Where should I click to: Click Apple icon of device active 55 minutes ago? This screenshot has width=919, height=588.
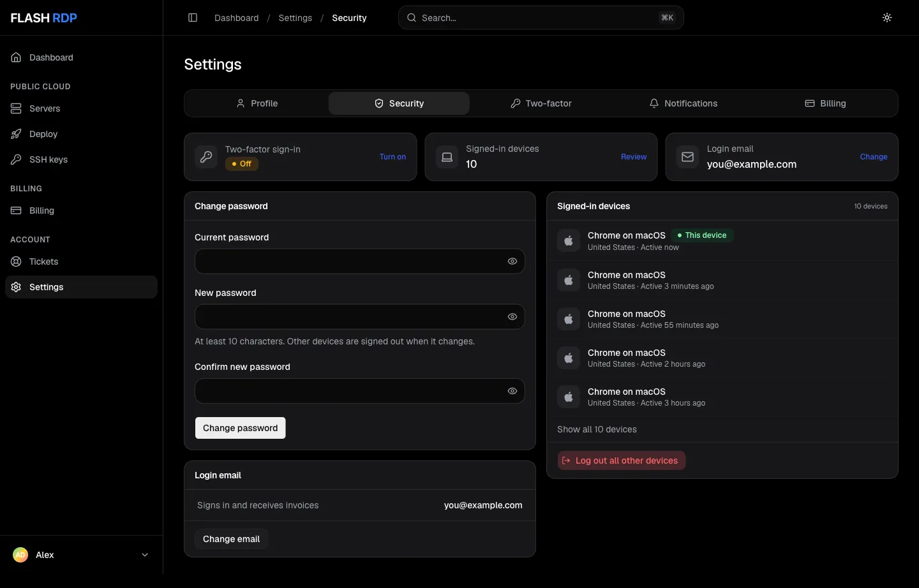(x=569, y=319)
